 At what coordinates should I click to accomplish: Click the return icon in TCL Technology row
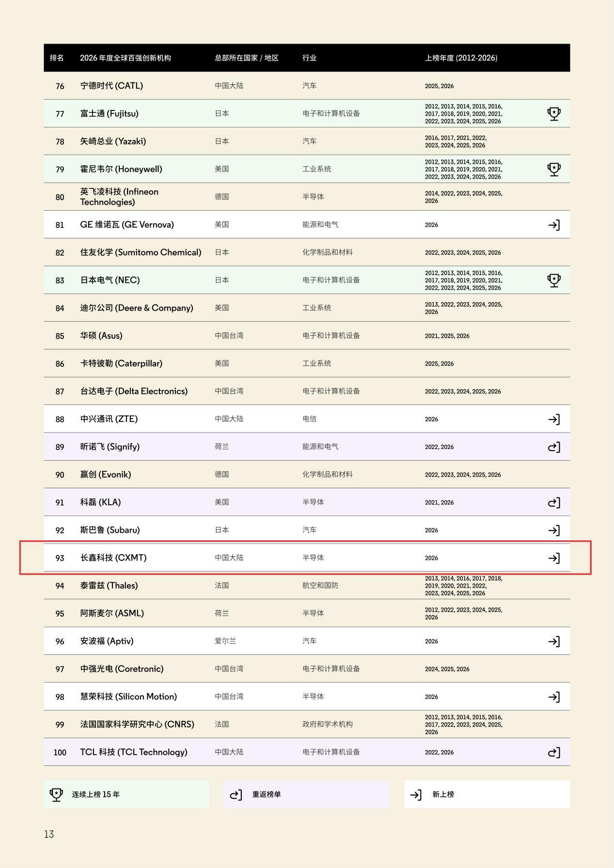coord(554,753)
